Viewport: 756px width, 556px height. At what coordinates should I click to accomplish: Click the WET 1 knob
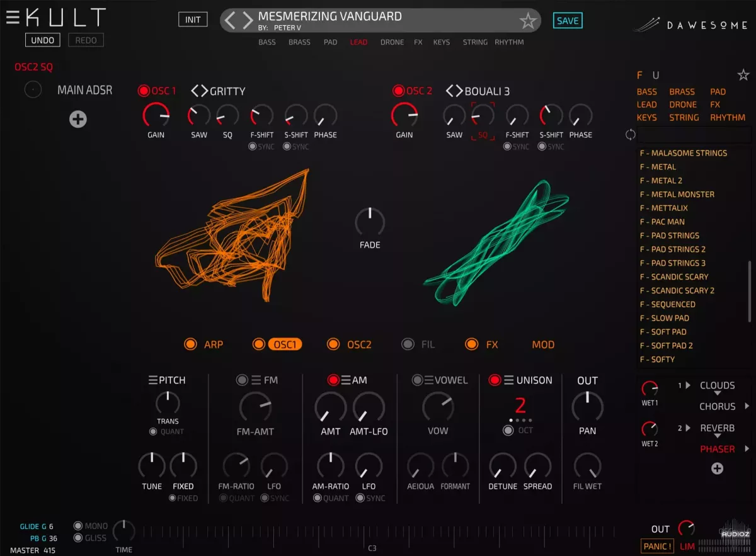[650, 389]
